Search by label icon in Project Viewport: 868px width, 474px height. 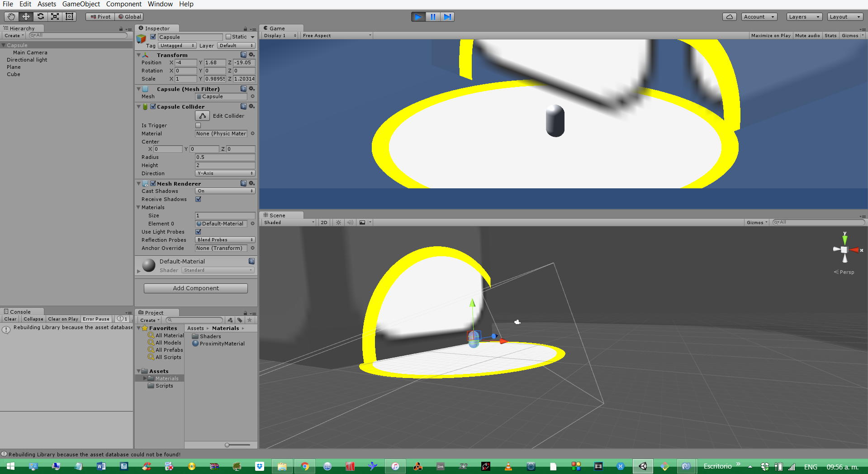pos(240,320)
